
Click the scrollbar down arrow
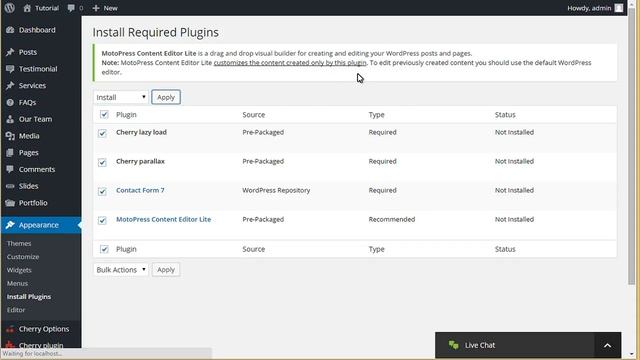coord(632,355)
